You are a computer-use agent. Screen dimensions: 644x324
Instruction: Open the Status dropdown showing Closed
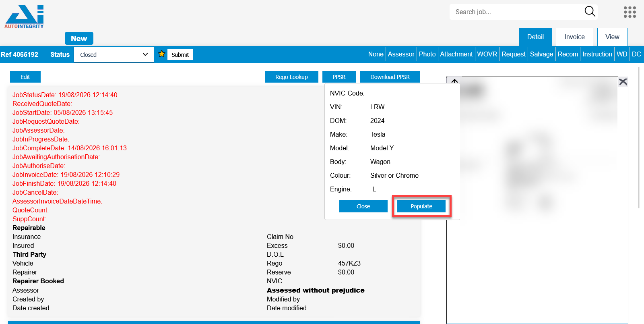(x=114, y=55)
